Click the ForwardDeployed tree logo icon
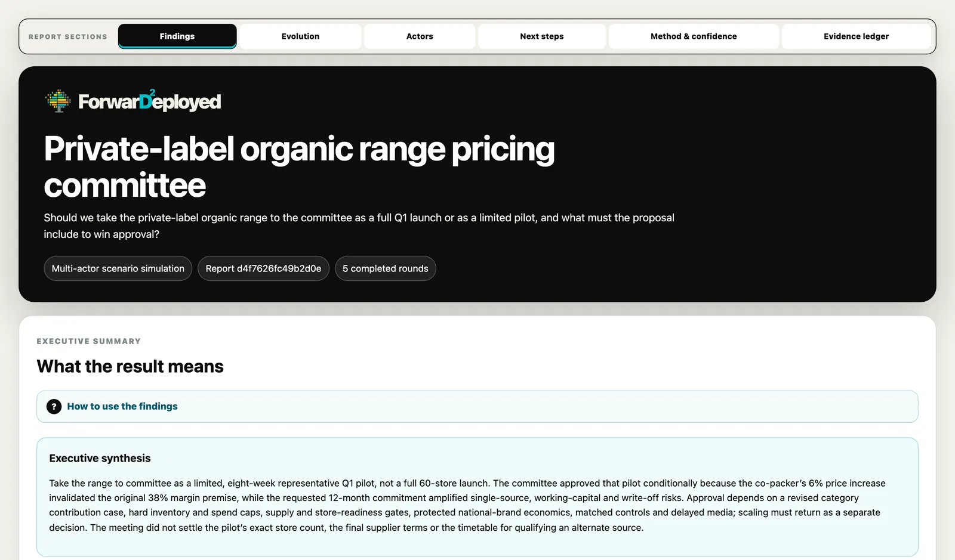This screenshot has height=560, width=955. (x=58, y=101)
